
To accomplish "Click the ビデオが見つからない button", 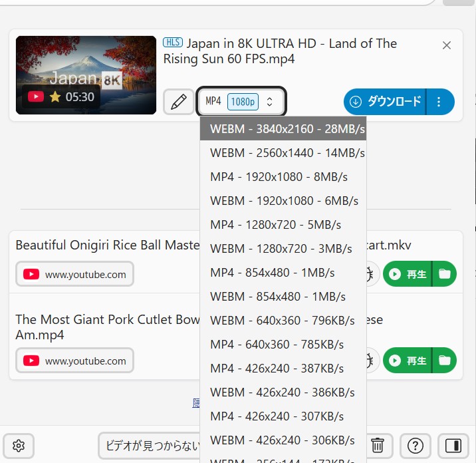I will (x=149, y=446).
